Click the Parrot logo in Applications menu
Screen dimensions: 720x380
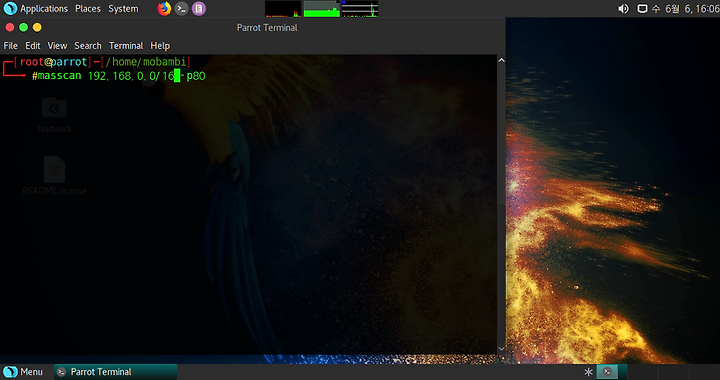click(10, 8)
